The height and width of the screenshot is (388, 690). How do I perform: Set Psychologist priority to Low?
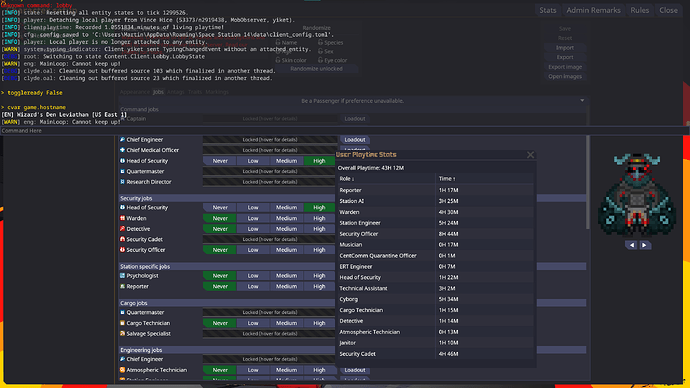[253, 276]
